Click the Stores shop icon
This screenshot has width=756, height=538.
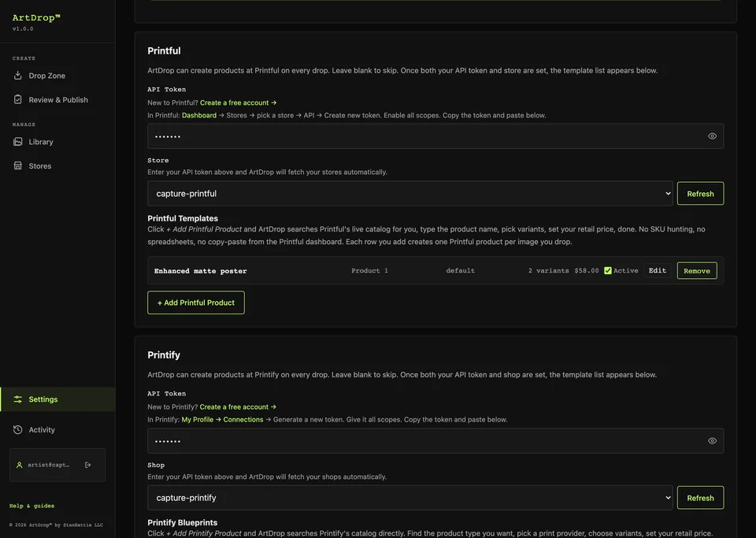[18, 166]
